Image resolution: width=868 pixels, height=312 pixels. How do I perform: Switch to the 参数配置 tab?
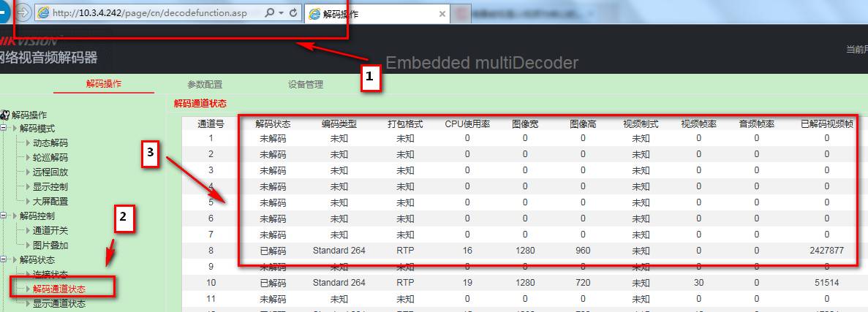click(205, 84)
